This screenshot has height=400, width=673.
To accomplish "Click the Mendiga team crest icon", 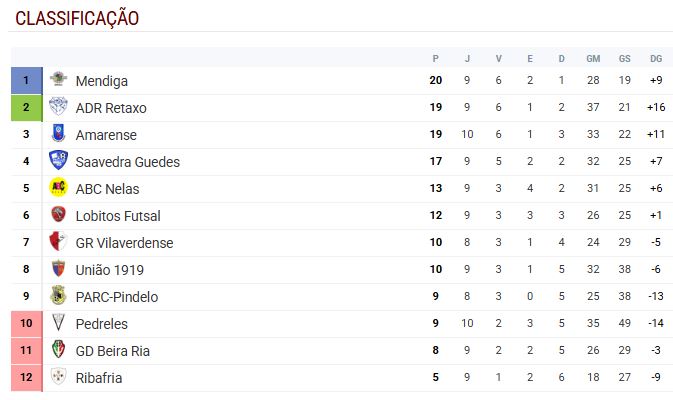I will coord(58,80).
